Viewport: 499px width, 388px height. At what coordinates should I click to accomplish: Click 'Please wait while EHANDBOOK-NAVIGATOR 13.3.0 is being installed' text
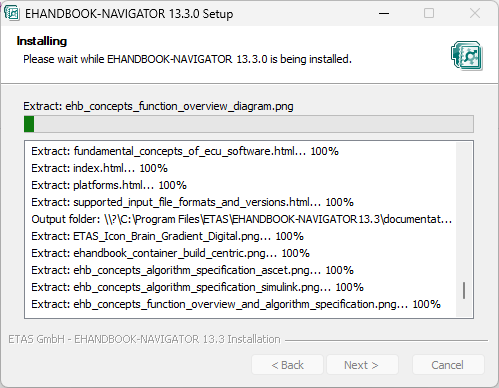(x=187, y=59)
